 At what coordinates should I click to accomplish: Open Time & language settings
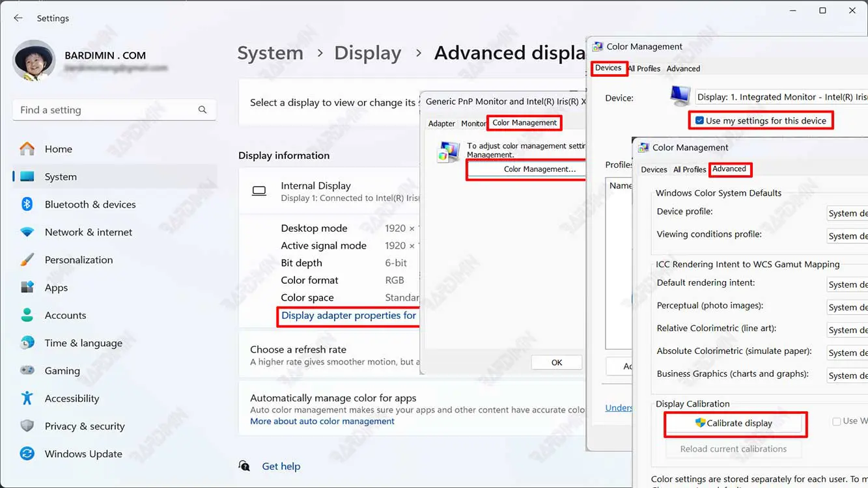coord(114,343)
